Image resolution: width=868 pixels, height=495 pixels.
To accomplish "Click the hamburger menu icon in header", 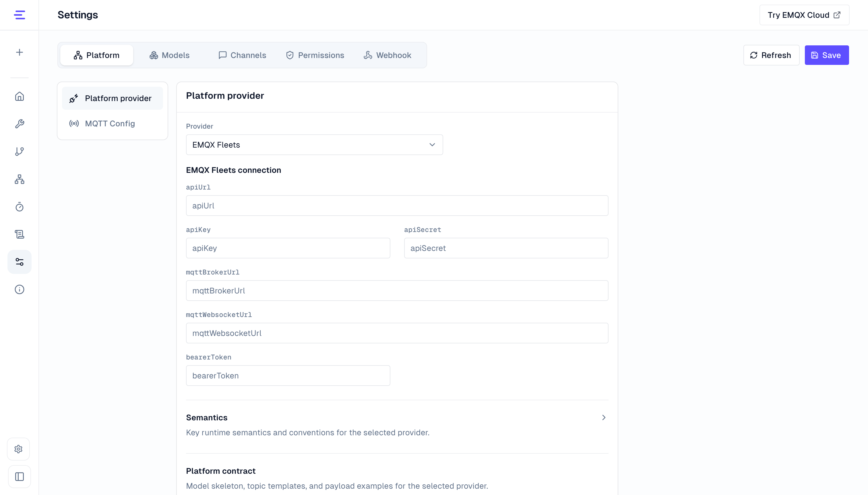I will tap(19, 15).
